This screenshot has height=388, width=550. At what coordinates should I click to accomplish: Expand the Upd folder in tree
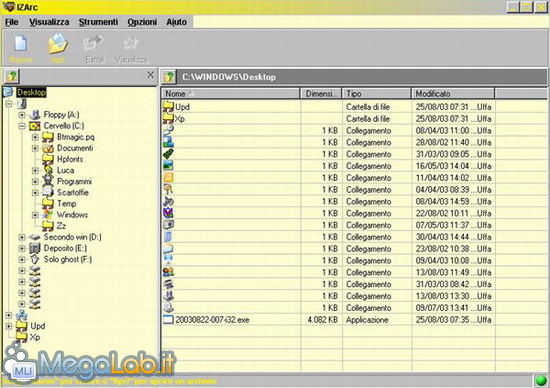click(9, 326)
